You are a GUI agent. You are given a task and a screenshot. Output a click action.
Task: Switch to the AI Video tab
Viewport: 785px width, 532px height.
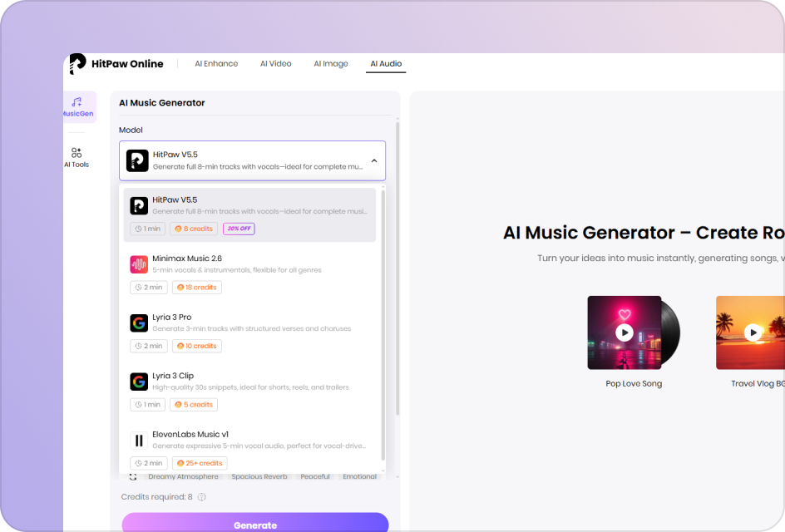click(x=275, y=63)
